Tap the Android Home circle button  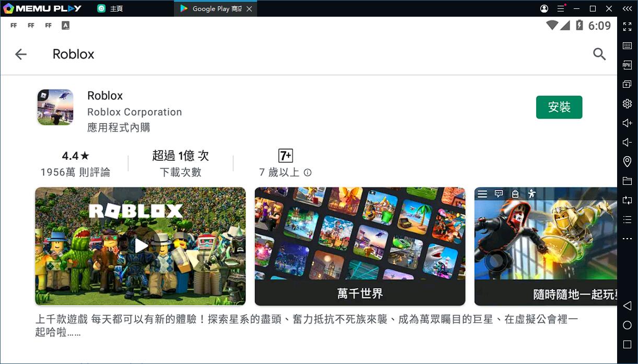coord(627,325)
